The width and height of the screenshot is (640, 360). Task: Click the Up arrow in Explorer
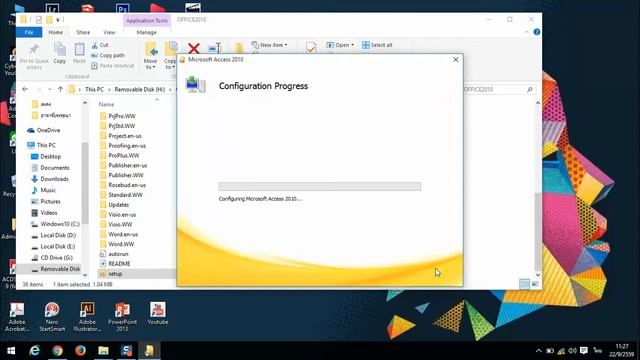60,89
